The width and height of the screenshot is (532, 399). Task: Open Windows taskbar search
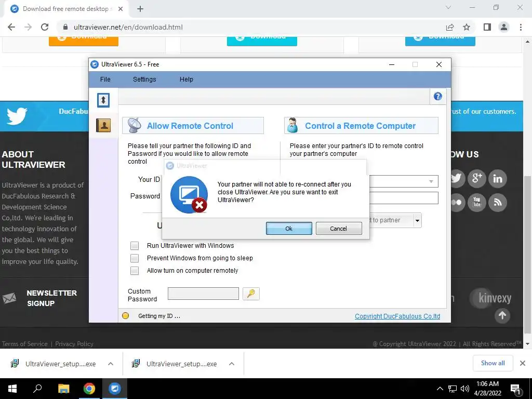click(37, 389)
